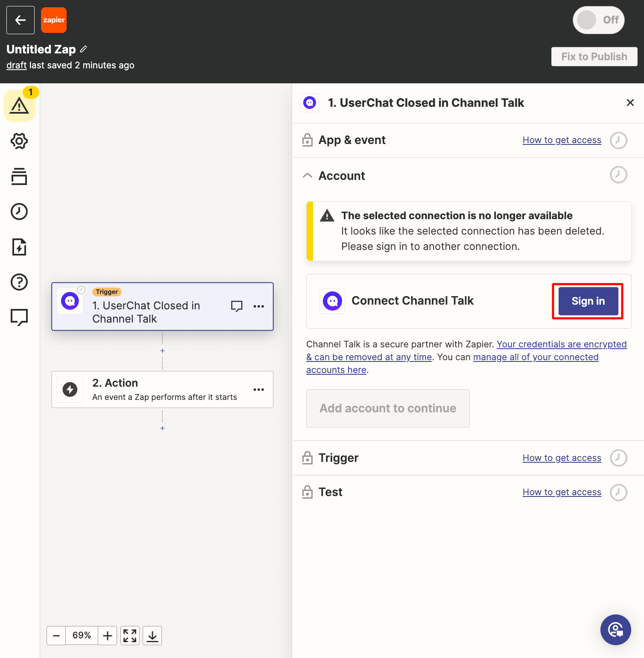
Task: Expand the App & event section
Action: 468,140
